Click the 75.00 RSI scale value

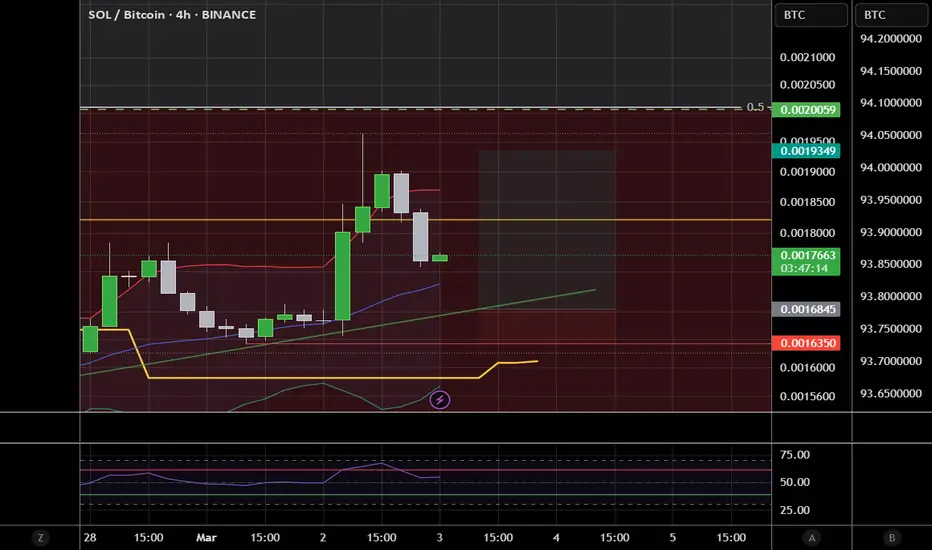click(795, 455)
